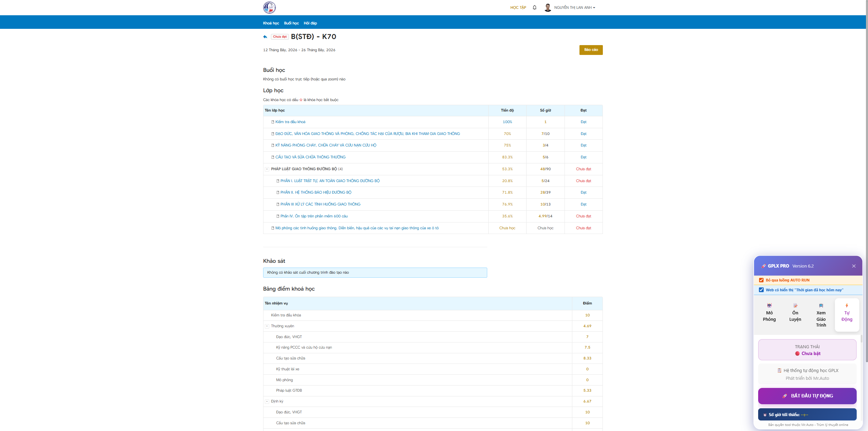This screenshot has height=431, width=868.
Task: Open the Kiểm tra đầu khoá class link
Action: (290, 122)
